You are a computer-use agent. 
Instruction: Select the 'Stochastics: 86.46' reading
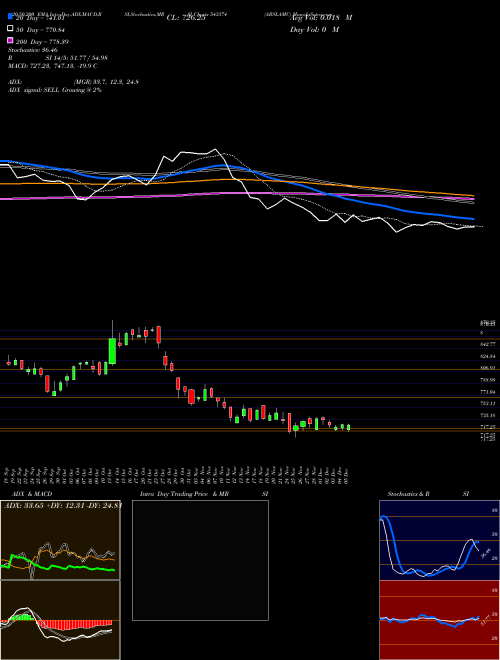click(33, 50)
